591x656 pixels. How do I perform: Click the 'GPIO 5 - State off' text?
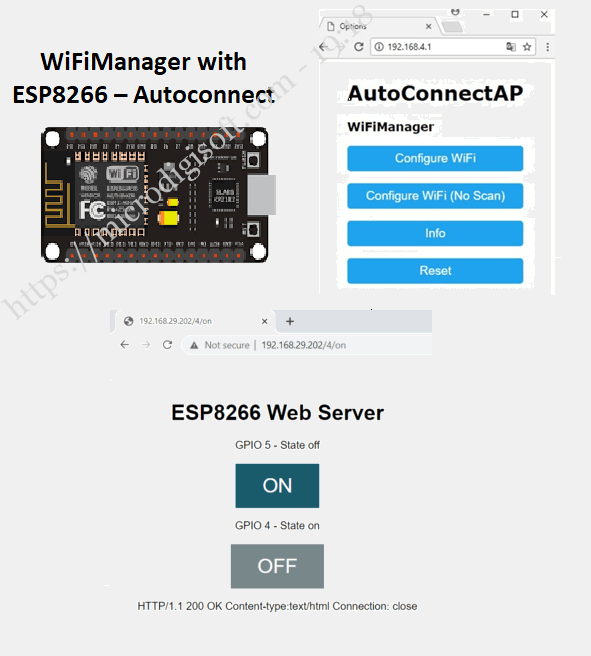click(277, 445)
